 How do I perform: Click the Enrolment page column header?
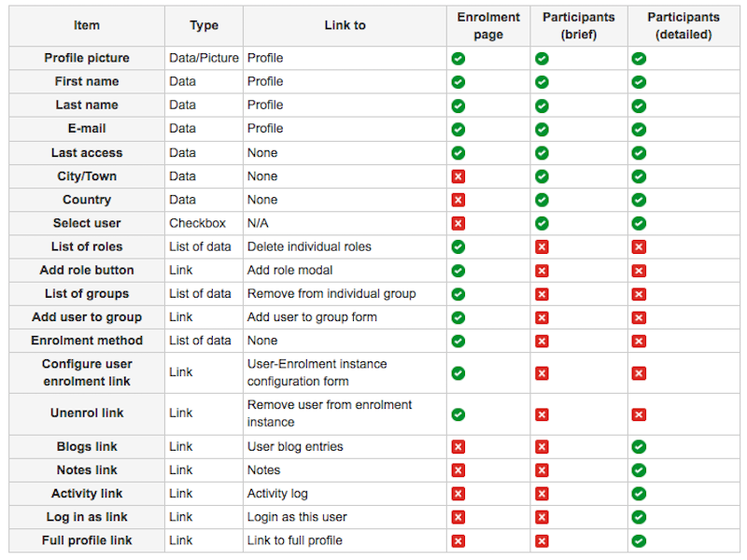coord(488,26)
